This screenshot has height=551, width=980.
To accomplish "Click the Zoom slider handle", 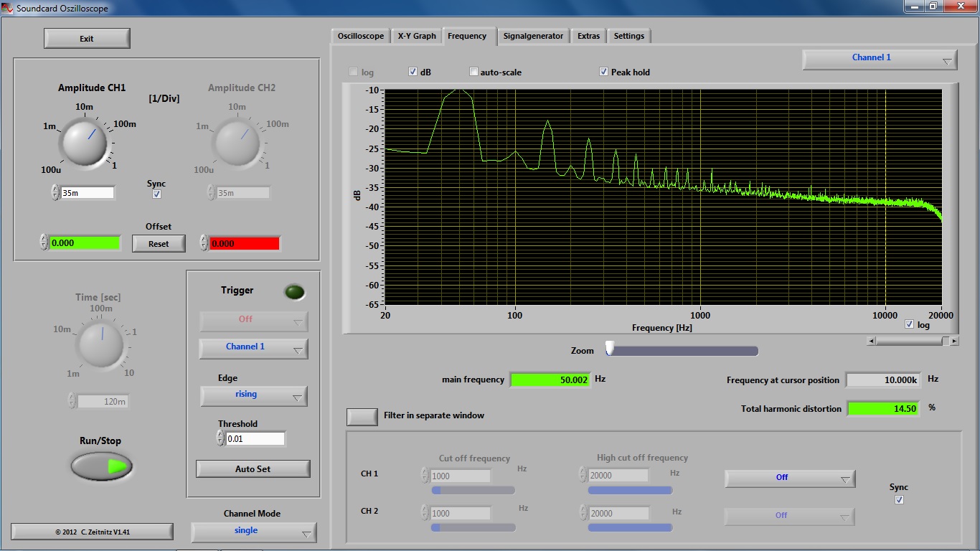I will 610,349.
